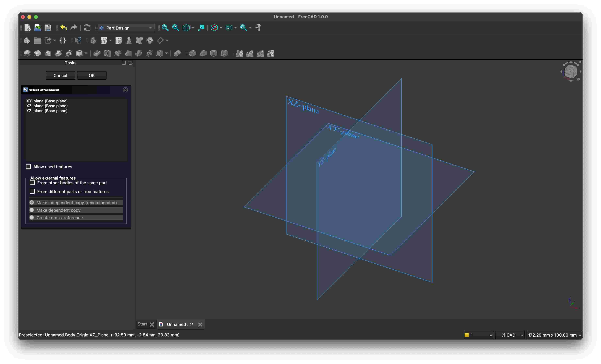Select Make independent copy radio button
The width and height of the screenshot is (601, 364).
(x=32, y=202)
